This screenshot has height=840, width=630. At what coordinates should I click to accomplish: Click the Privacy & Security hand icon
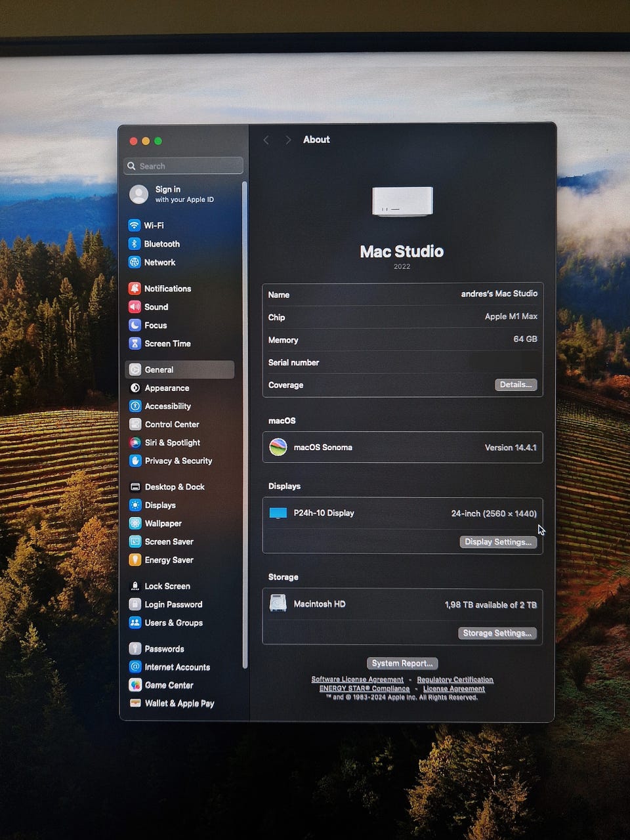(x=135, y=461)
